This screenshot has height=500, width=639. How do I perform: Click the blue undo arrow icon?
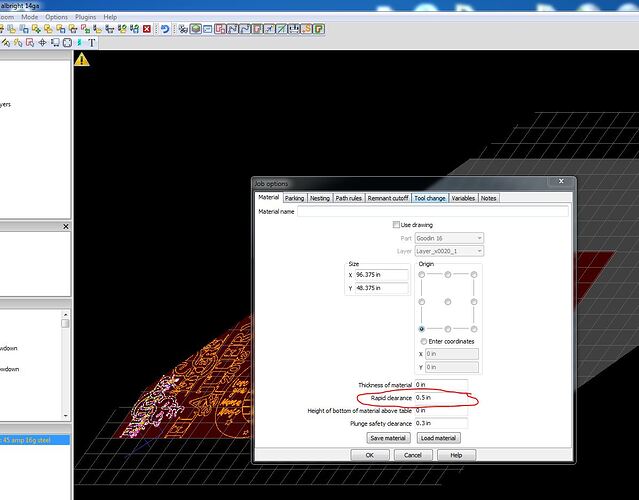pyautogui.click(x=165, y=29)
